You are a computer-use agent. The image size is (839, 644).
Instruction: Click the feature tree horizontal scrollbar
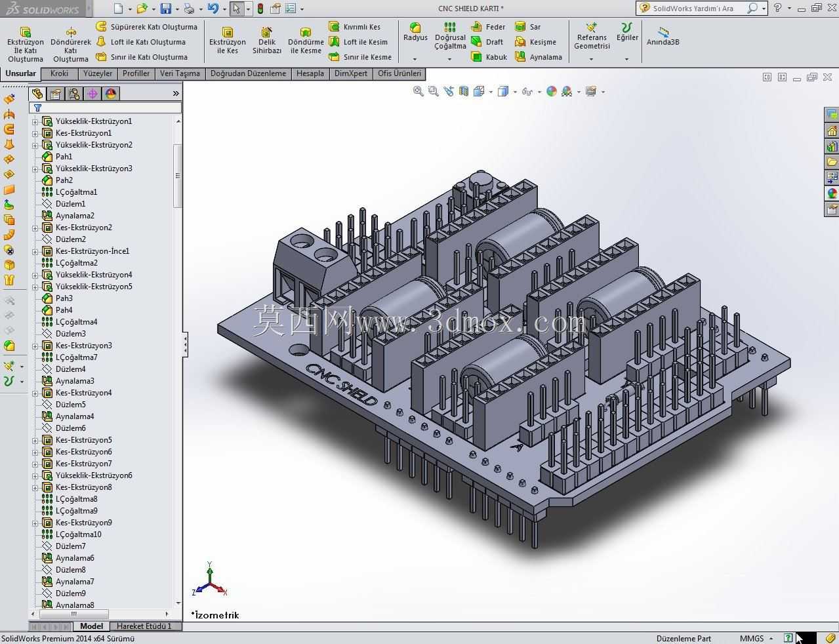(74, 614)
